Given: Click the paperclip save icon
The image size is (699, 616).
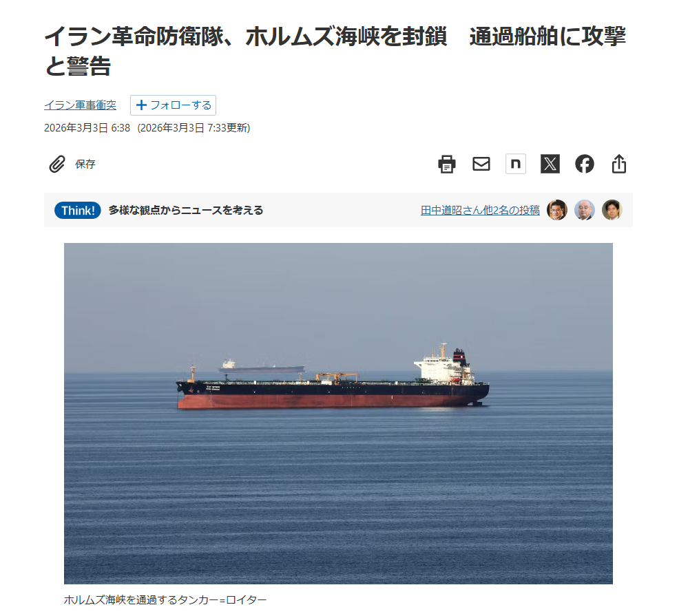Looking at the screenshot, I should 57,164.
